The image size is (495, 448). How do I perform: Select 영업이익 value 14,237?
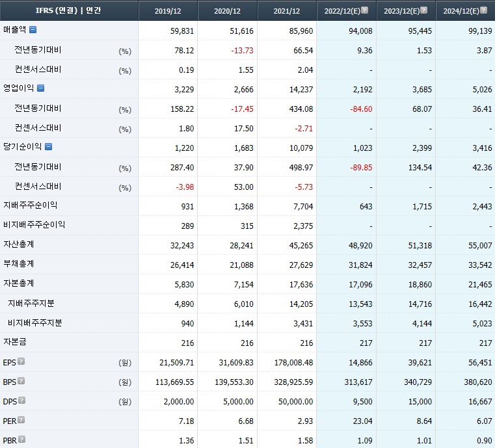tap(301, 90)
